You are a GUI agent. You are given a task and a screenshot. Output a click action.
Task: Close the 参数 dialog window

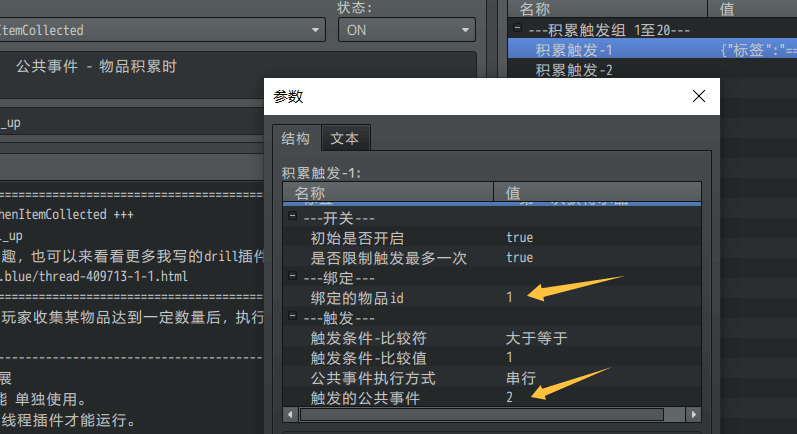tap(699, 97)
